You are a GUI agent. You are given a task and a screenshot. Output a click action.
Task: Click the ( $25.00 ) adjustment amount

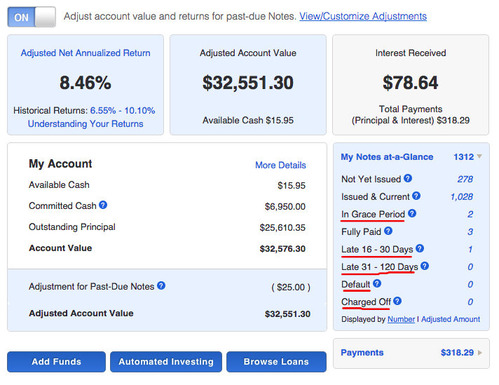click(291, 287)
